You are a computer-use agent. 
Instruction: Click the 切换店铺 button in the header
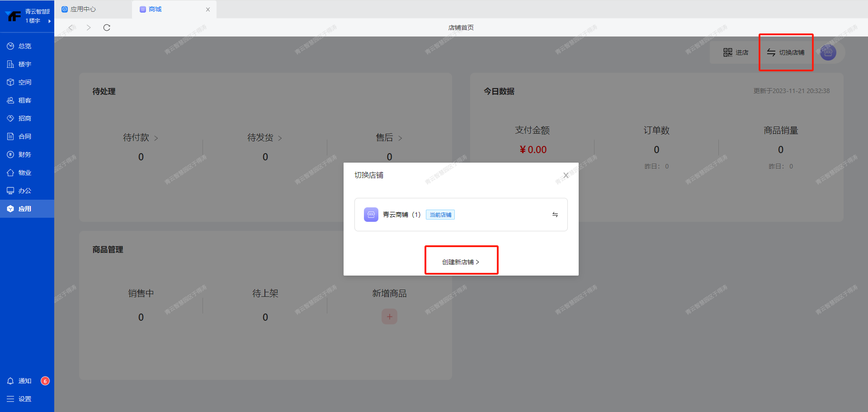pos(786,52)
